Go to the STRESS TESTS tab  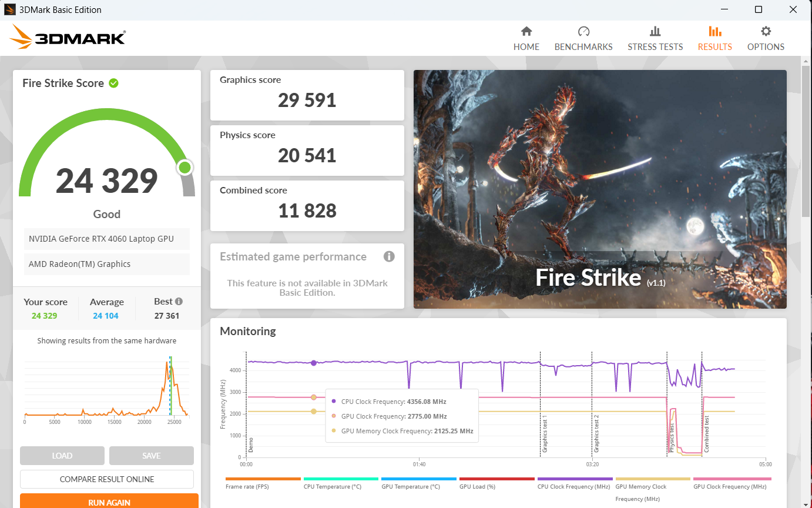point(655,39)
